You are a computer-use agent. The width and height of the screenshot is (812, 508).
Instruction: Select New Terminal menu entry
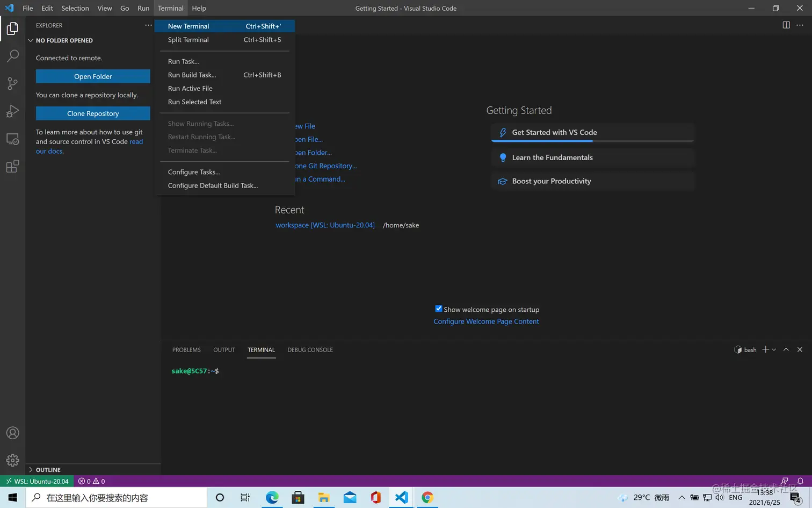[224, 26]
